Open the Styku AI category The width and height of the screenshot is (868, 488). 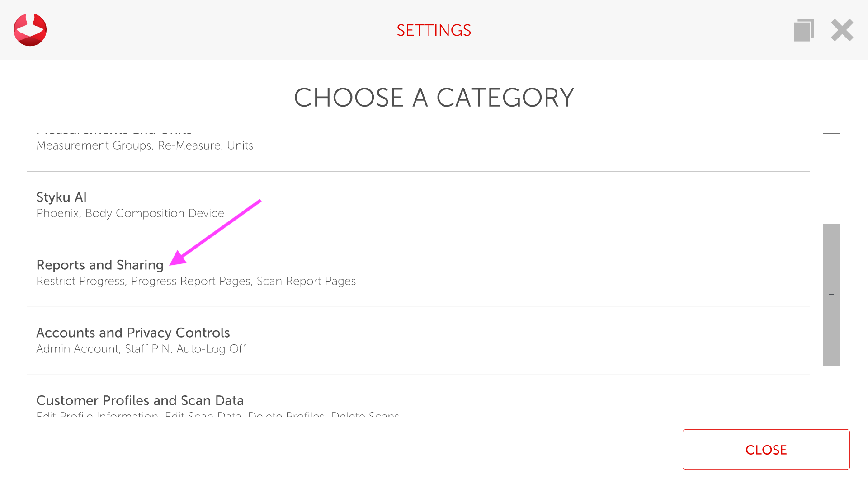(61, 197)
